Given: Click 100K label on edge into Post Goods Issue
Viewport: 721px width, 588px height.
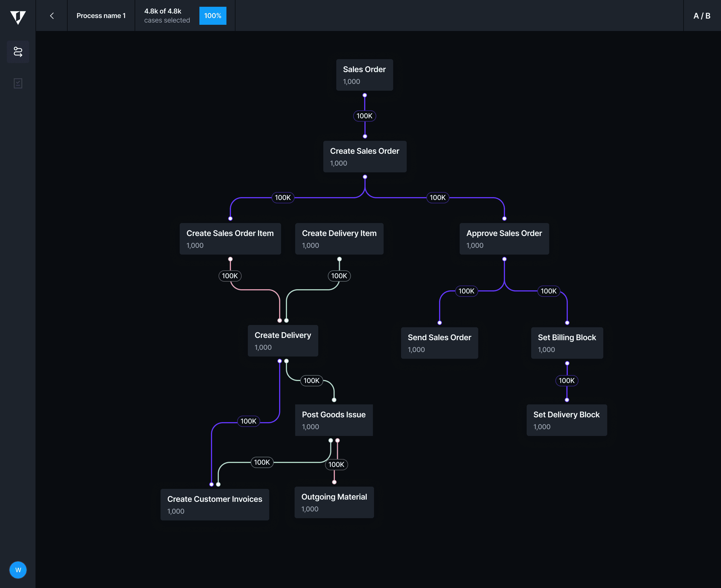Looking at the screenshot, I should 311,380.
